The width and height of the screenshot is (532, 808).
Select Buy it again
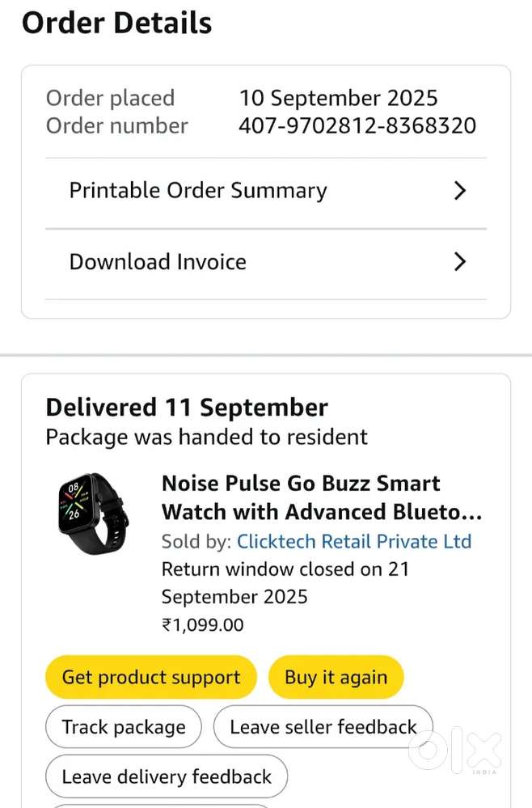pyautogui.click(x=336, y=677)
